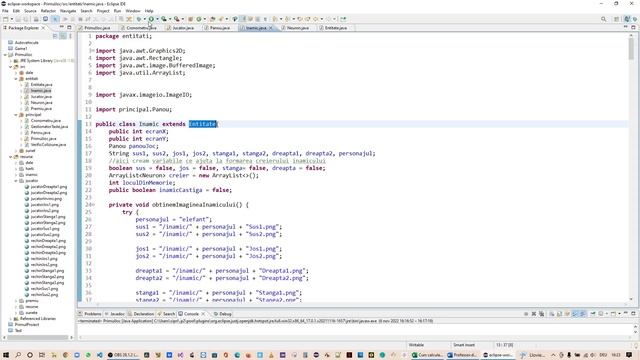Toggle Link with Editor in Package Explorer
Image resolution: width=640 pixels, height=360 pixels.
pyautogui.click(x=63, y=36)
